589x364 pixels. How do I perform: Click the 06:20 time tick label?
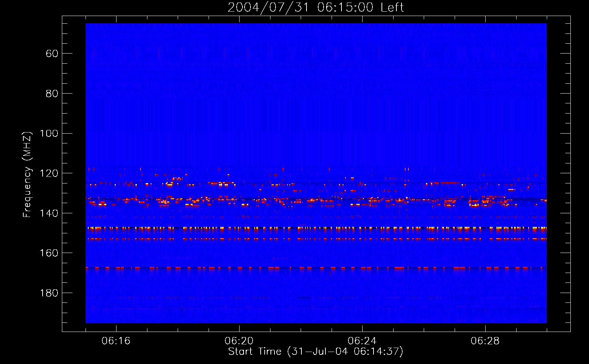coord(239,341)
